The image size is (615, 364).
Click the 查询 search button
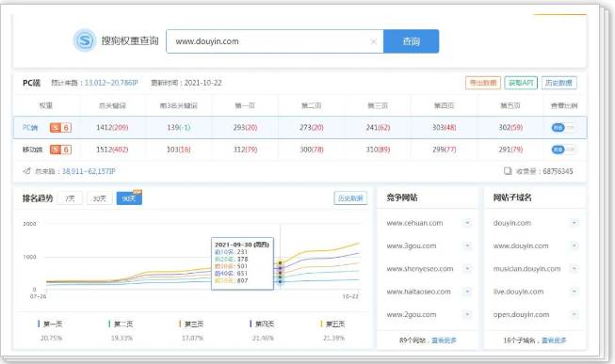[411, 41]
